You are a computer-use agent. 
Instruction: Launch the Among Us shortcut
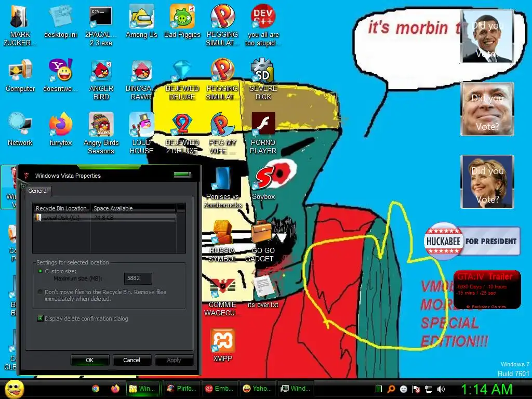pos(141,22)
